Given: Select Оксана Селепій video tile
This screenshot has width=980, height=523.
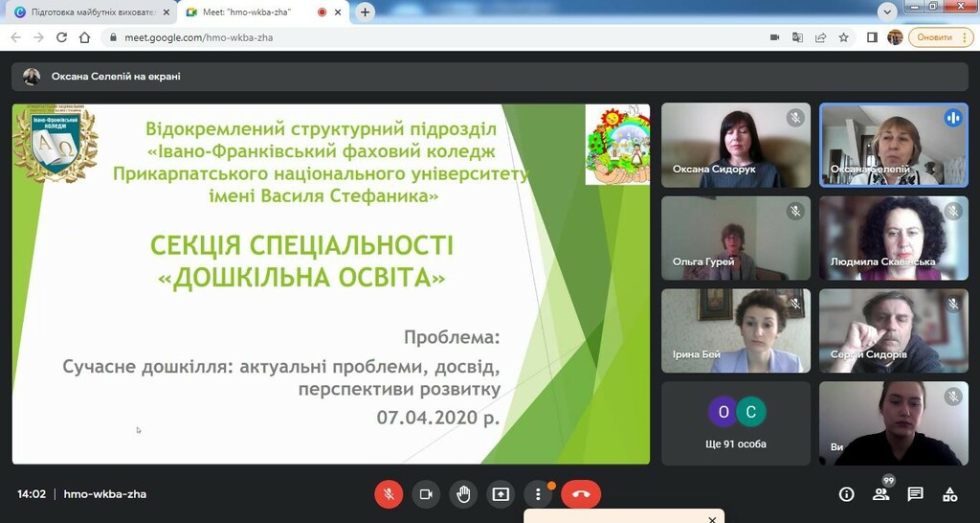Looking at the screenshot, I should pyautogui.click(x=894, y=146).
